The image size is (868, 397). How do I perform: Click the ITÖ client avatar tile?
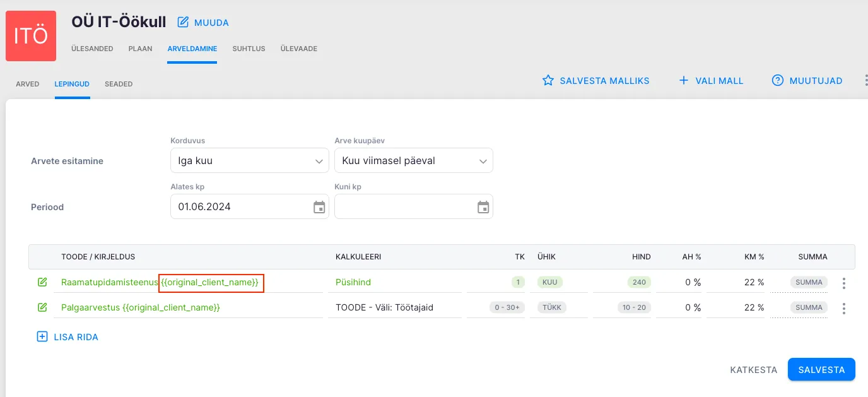(x=31, y=36)
